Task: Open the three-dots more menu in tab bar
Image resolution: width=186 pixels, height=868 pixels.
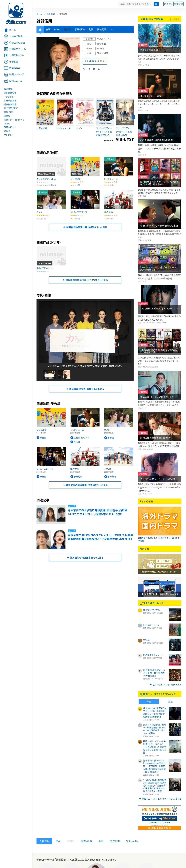Action: 112,30
